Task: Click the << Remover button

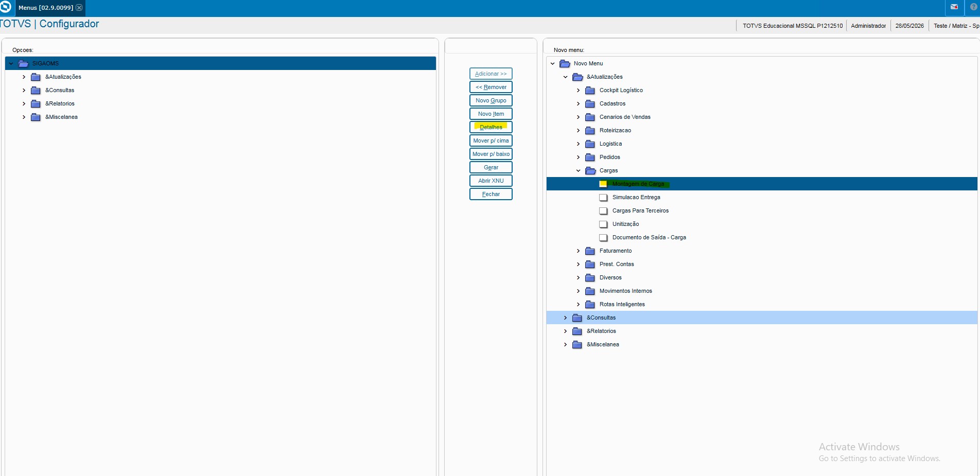Action: (491, 87)
